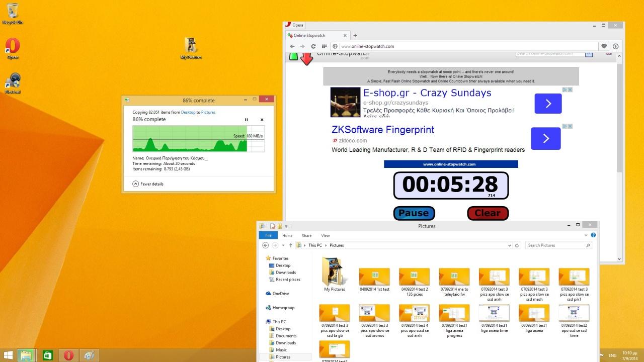Viewport: 644px width, 362px height.
Task: Open Explorer help
Action: (594, 235)
